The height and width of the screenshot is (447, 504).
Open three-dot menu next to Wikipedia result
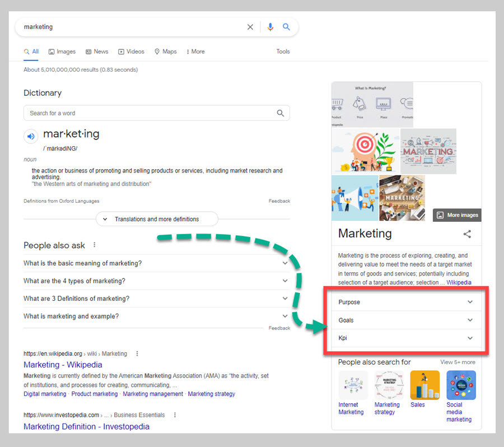click(137, 353)
